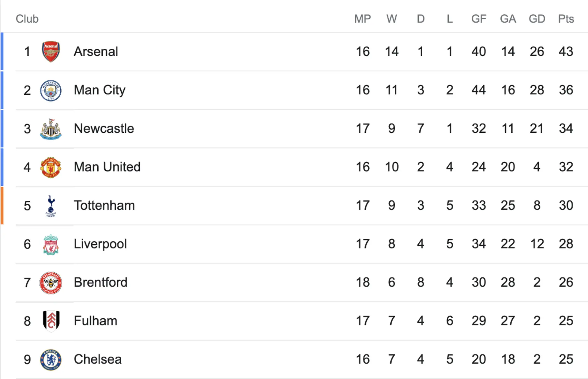Click the Club column header
Viewport: 588px width, 379px height.
coord(27,19)
